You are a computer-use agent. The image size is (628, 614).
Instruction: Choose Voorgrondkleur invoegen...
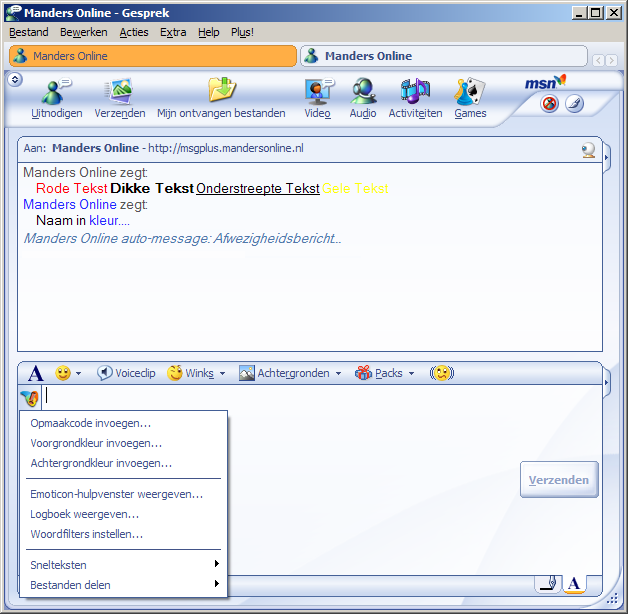[x=124, y=443]
